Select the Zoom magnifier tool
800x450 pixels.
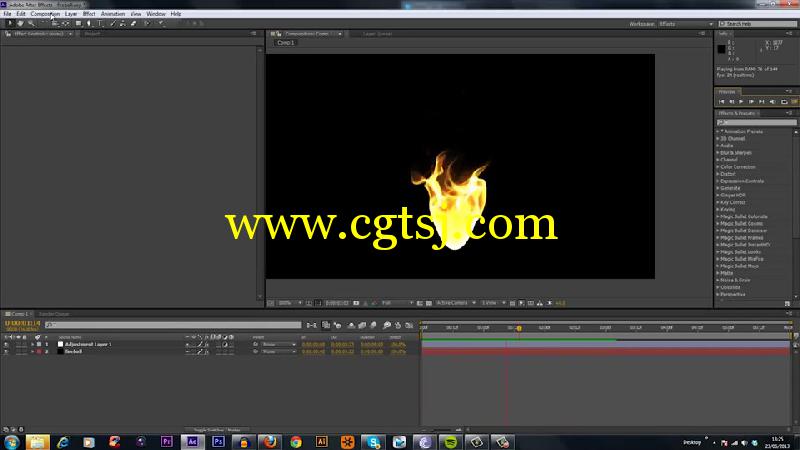[31, 23]
